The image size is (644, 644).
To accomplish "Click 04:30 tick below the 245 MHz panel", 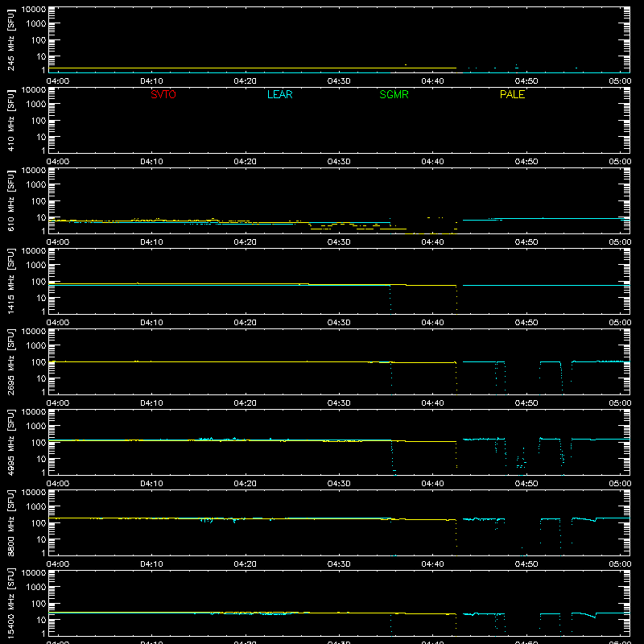I will pyautogui.click(x=339, y=81).
